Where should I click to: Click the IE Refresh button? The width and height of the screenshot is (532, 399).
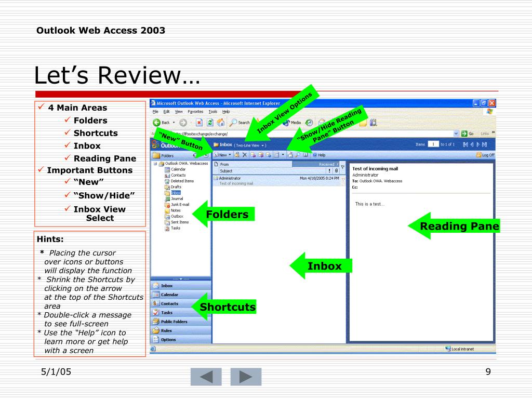pos(210,123)
